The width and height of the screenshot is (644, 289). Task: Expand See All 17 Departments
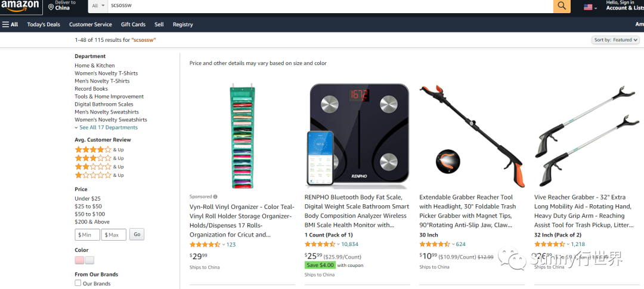pyautogui.click(x=106, y=127)
